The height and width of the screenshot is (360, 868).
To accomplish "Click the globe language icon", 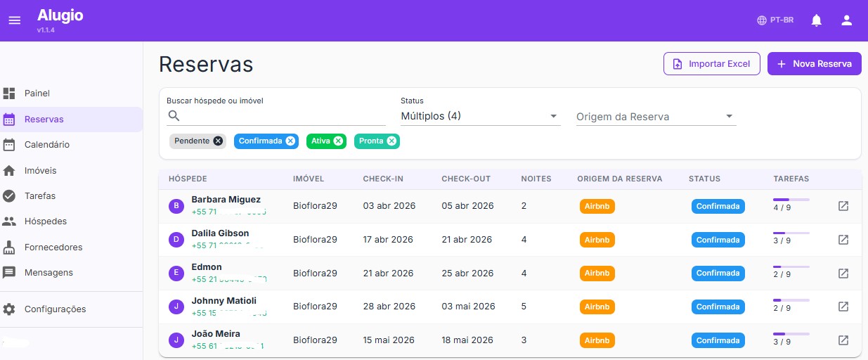I will pyautogui.click(x=762, y=20).
